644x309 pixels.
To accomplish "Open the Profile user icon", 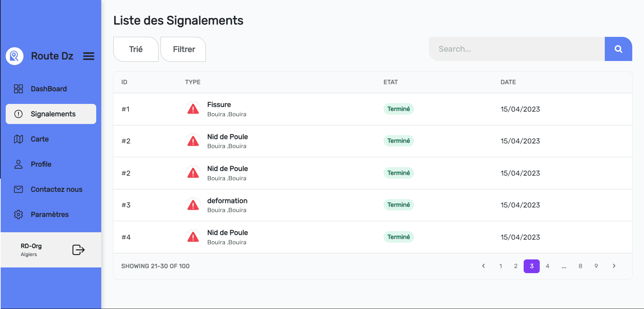I will pos(18,164).
